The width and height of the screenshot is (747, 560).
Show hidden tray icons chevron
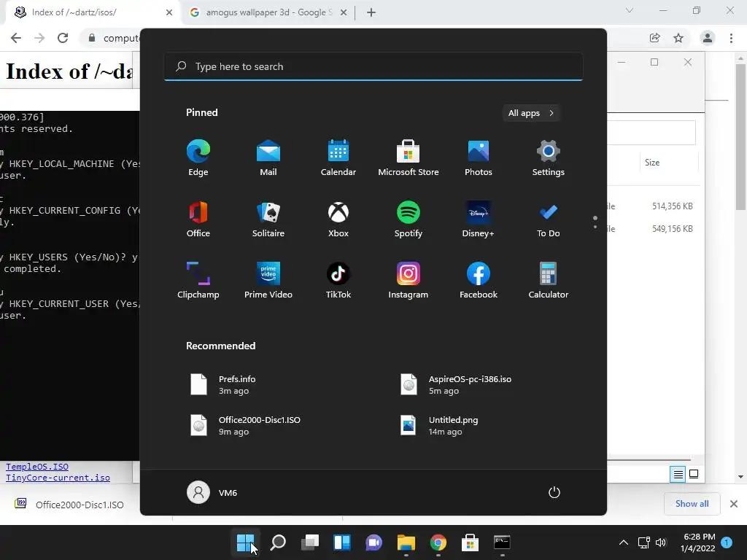[x=623, y=542]
